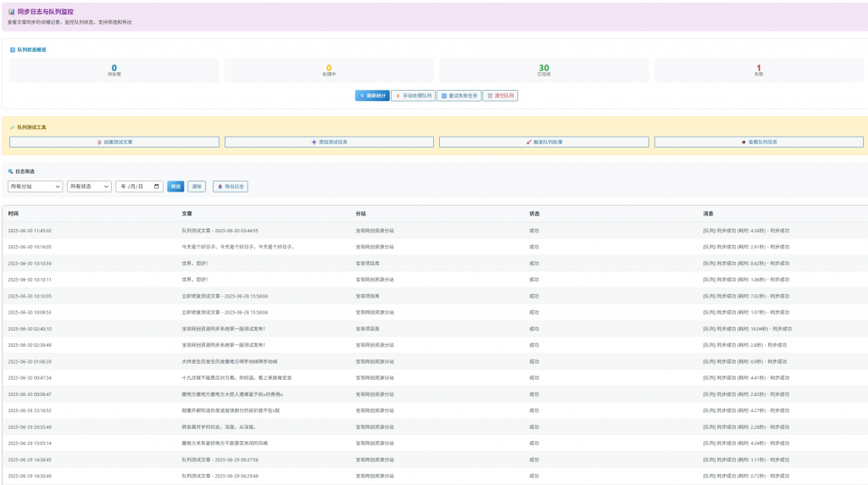This screenshot has width=868, height=485.
Task: Click message with 耗时: 1.11秒
Action: coord(746,460)
